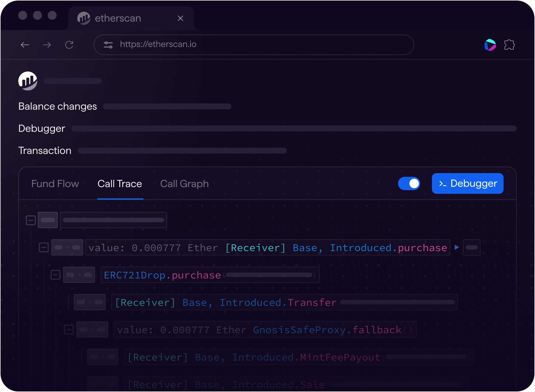The width and height of the screenshot is (535, 392).
Task: Open the colorful extension icon in toolbar
Action: (490, 45)
